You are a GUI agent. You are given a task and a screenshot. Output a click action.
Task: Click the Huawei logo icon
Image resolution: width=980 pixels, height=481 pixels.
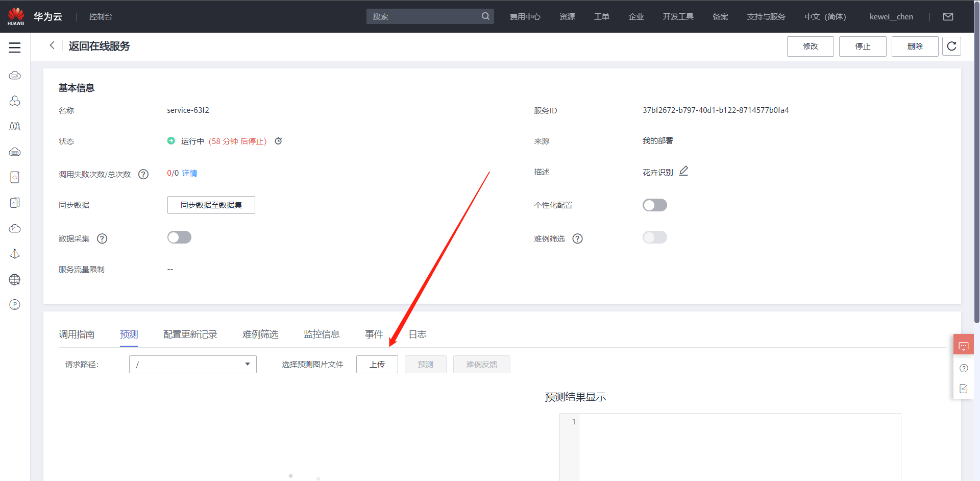point(16,16)
